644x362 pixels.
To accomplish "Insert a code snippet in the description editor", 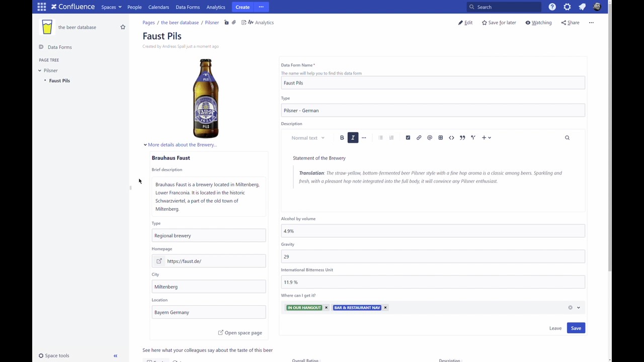I will coord(451,137).
